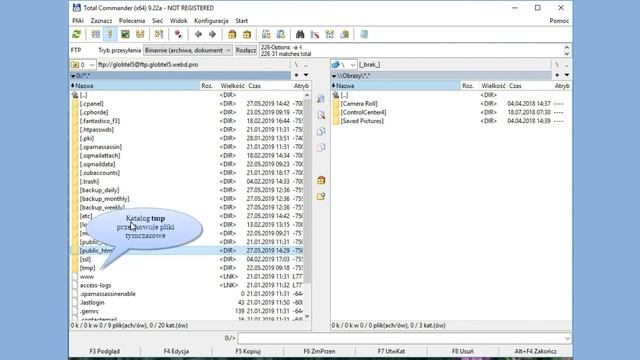
Task: Click the F8 Usuń button
Action: 462,351
